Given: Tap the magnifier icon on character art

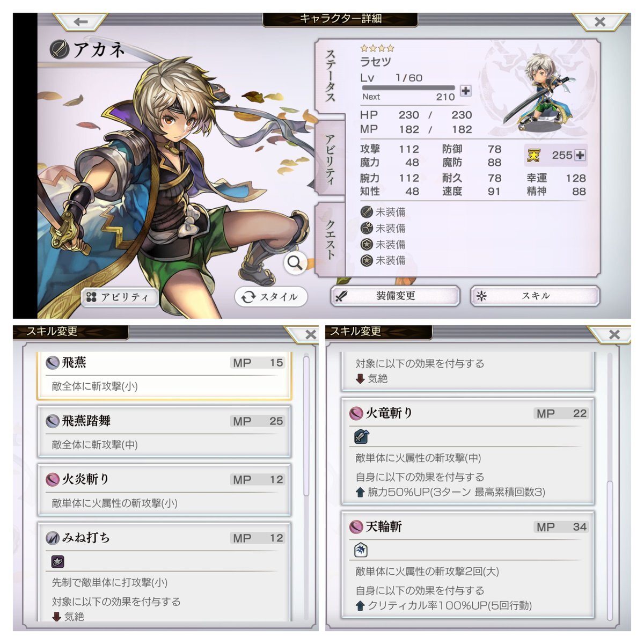Looking at the screenshot, I should [x=295, y=263].
